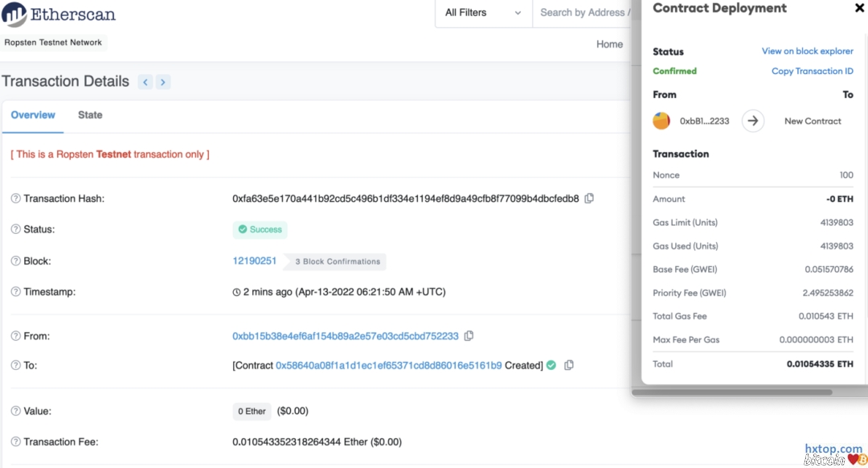
Task: Click the Search by Address input field
Action: (x=584, y=13)
